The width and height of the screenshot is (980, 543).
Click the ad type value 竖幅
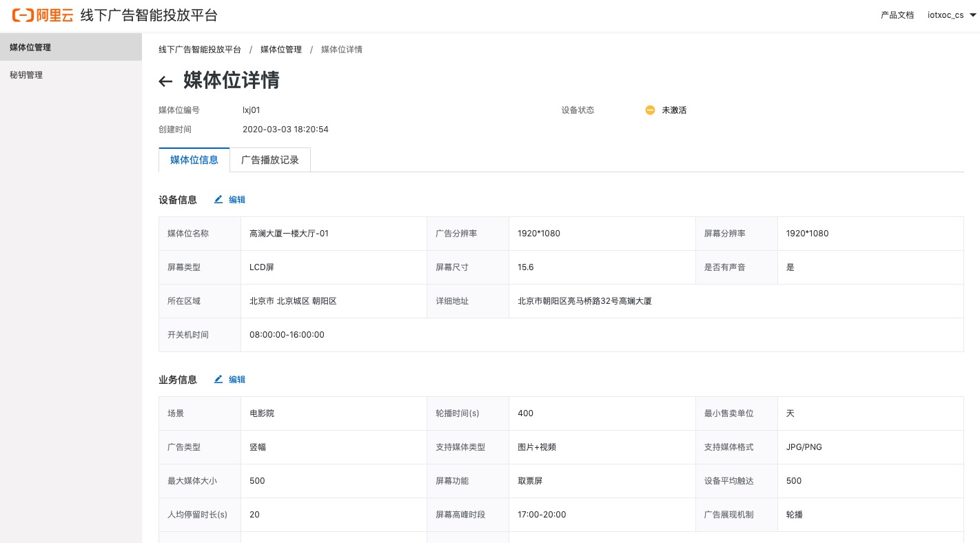(x=258, y=447)
